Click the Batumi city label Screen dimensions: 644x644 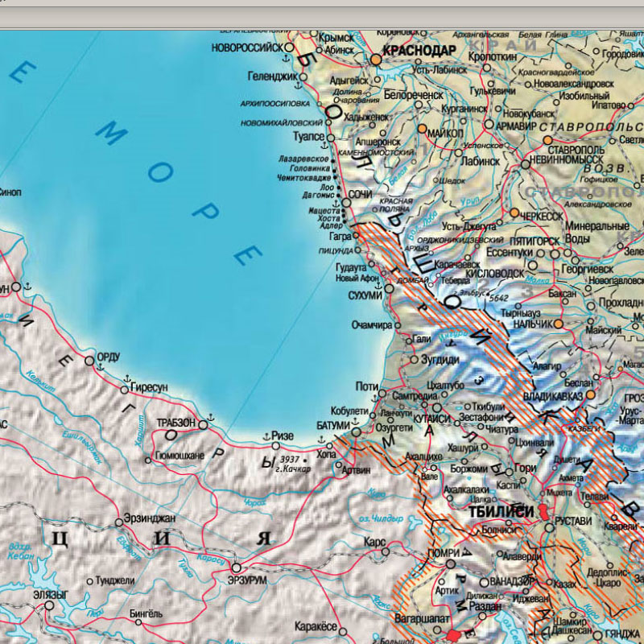coord(331,424)
